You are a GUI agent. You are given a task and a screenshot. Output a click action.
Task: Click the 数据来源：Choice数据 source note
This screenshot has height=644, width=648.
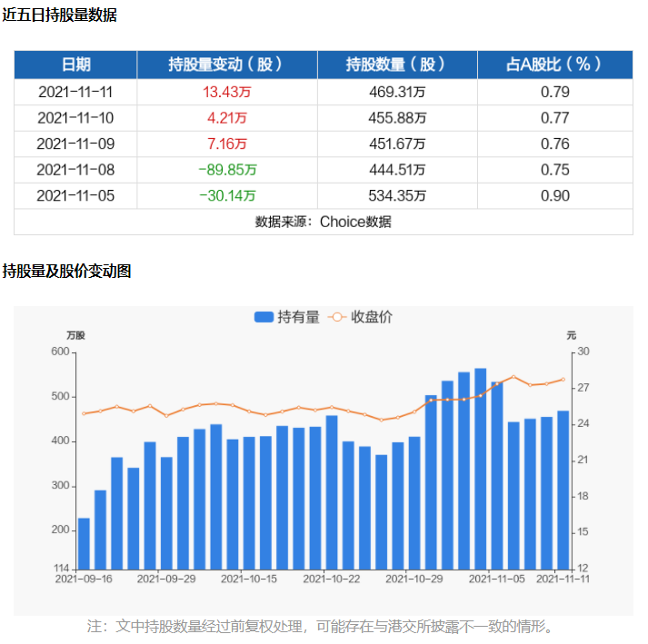coord(324,223)
